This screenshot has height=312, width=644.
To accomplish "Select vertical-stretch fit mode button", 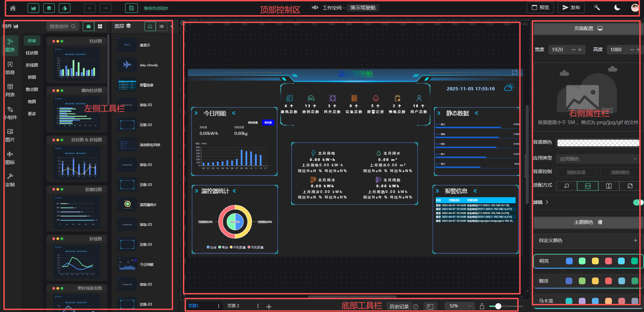I will click(x=609, y=186).
